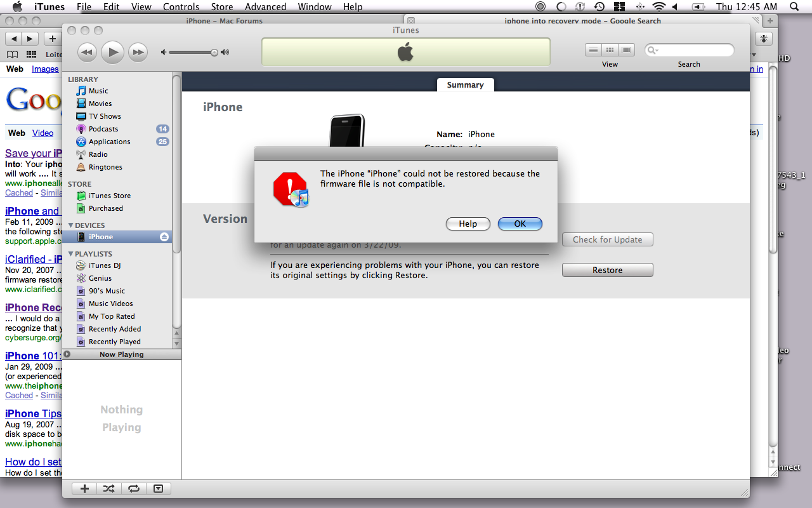Viewport: 812px width, 508px height.
Task: Select the Recently Added playlist icon
Action: click(x=81, y=329)
